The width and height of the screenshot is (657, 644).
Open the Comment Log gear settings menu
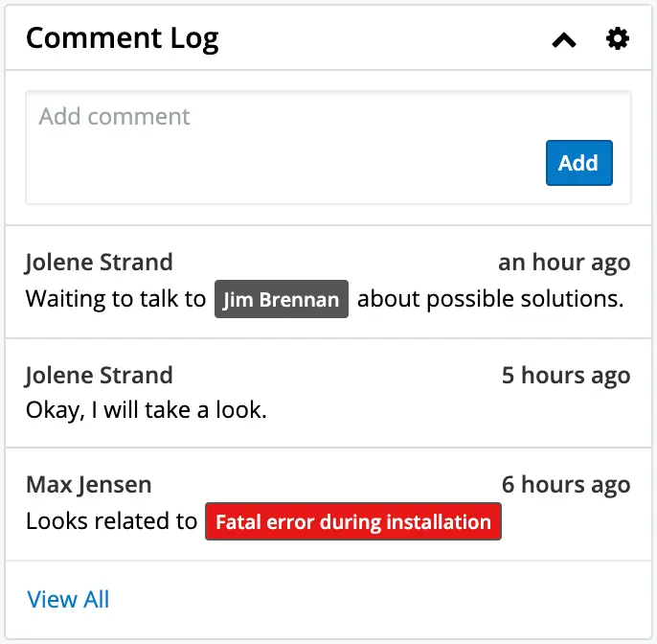point(618,38)
